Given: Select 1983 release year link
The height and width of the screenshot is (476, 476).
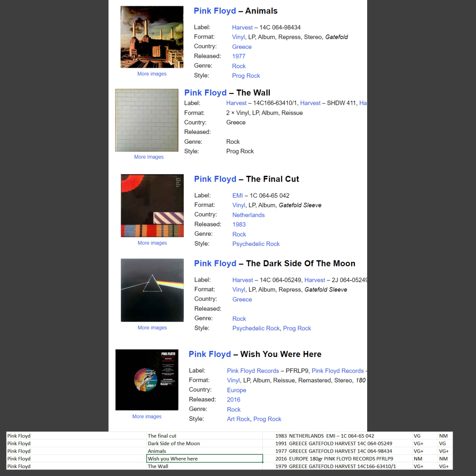Looking at the screenshot, I should [x=239, y=224].
